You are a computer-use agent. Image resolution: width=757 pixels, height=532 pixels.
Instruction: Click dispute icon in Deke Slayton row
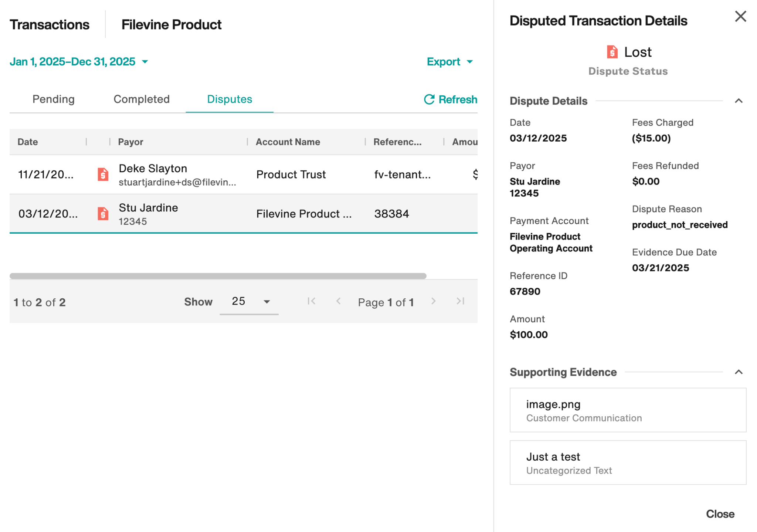point(103,174)
